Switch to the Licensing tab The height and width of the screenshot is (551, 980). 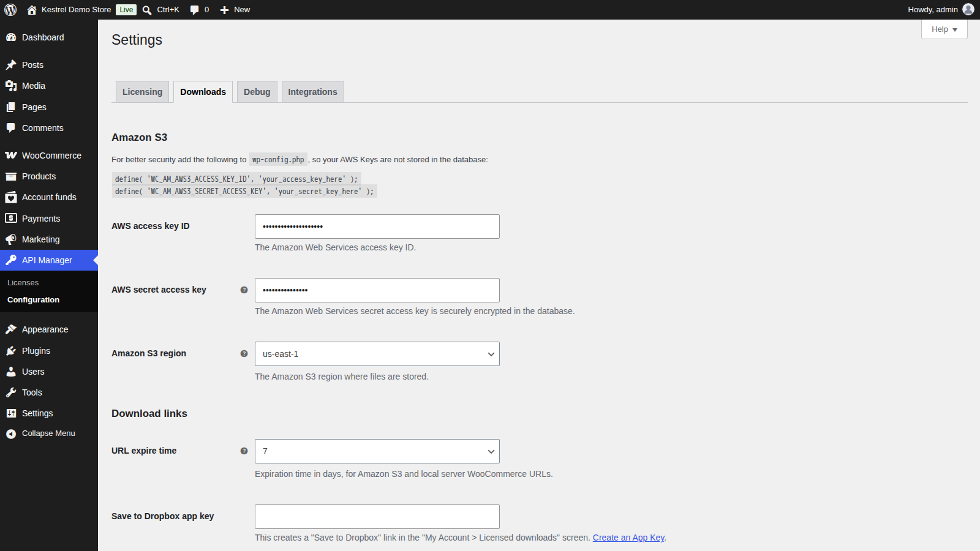(142, 92)
